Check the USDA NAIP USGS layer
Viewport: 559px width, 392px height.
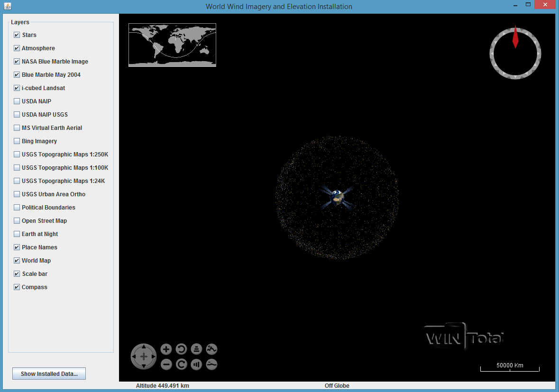[17, 114]
